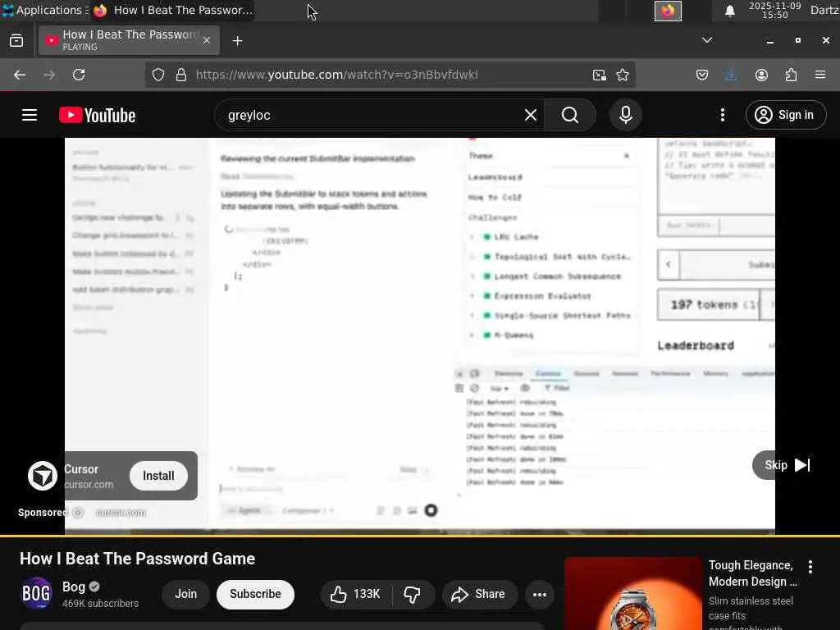840x630 pixels.
Task: Open cursor.com sponsored link
Action: point(121,513)
